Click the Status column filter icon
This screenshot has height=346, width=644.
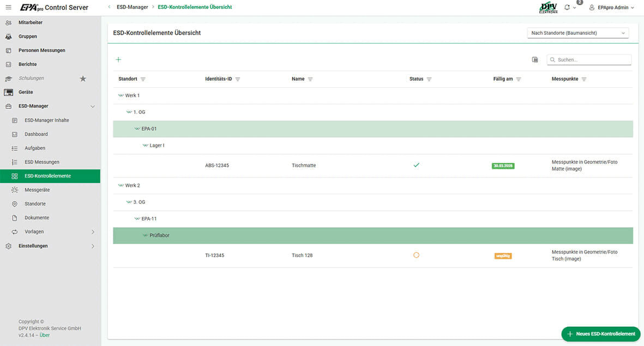(429, 80)
